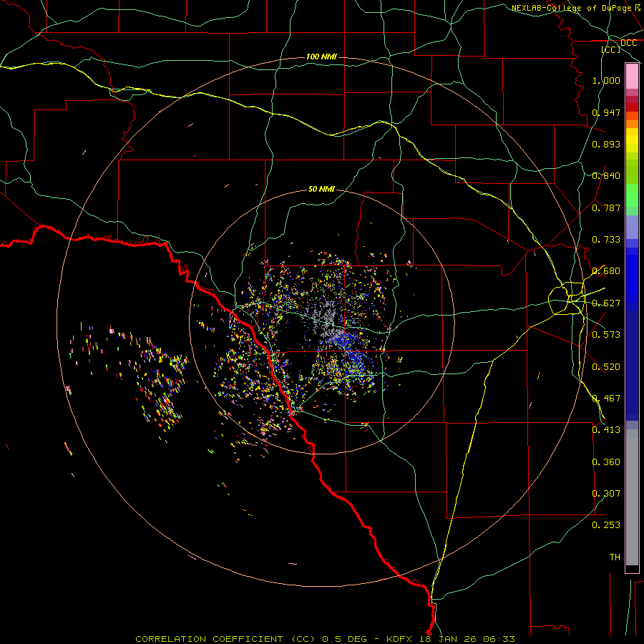Click the 0.787 scale value
644x644 pixels.
coord(606,208)
